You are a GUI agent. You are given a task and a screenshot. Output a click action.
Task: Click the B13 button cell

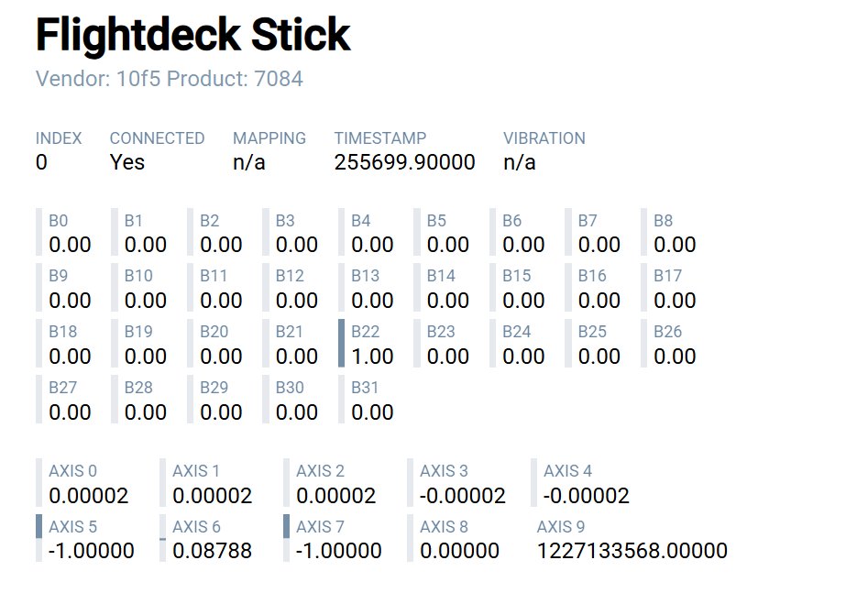point(371,289)
